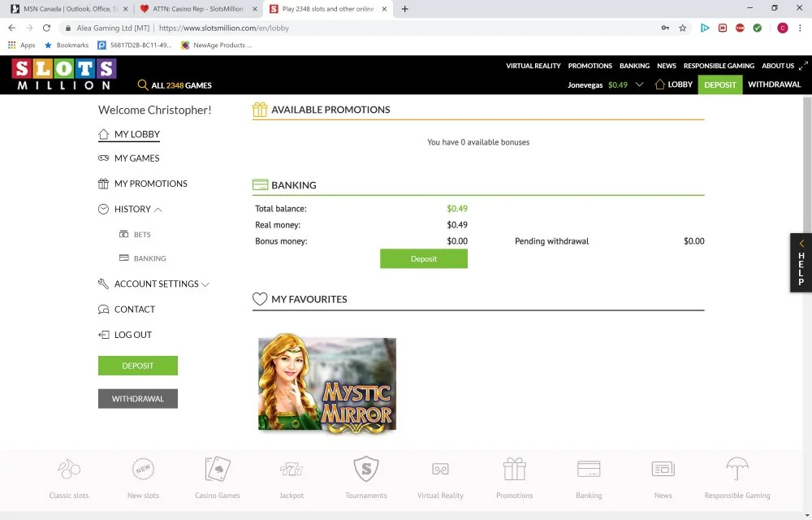Image resolution: width=812 pixels, height=520 pixels.
Task: Open Bets history
Action: 135,234
